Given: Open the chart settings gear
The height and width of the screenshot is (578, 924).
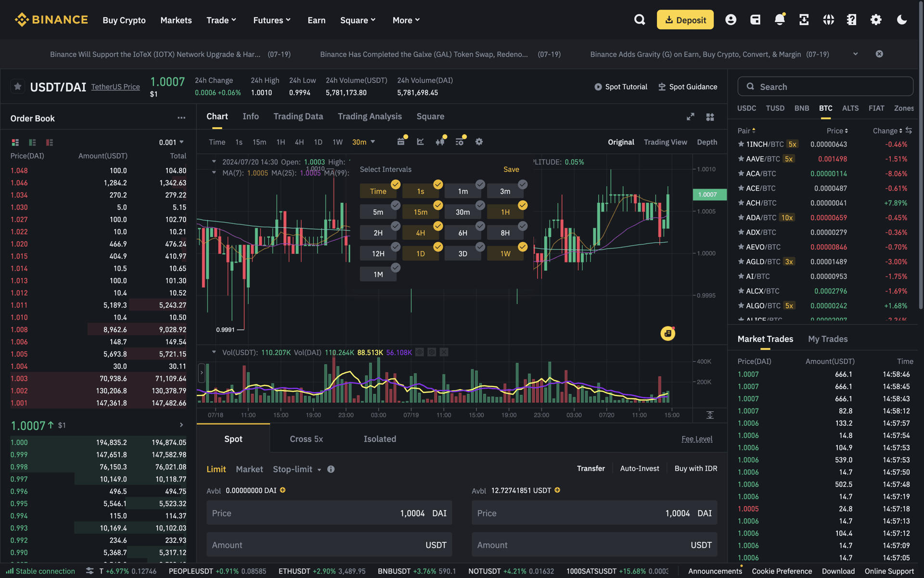Looking at the screenshot, I should [479, 142].
